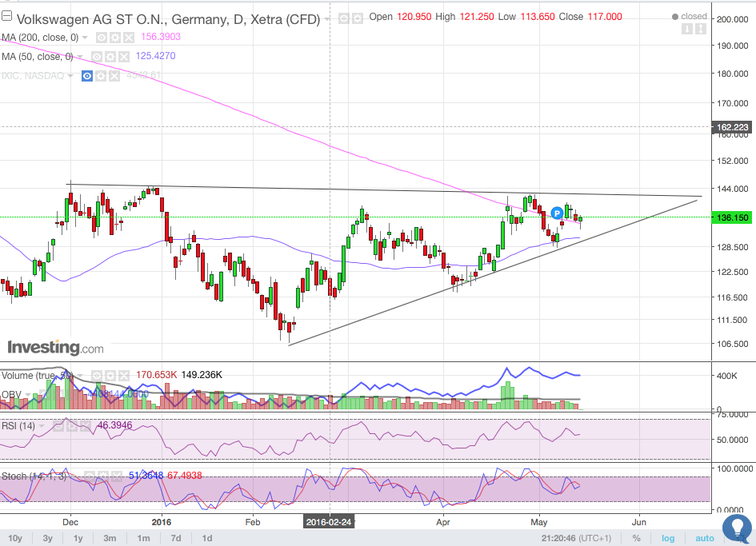Open Volume indicator settings gear
This screenshot has width=756, height=546.
110,376
